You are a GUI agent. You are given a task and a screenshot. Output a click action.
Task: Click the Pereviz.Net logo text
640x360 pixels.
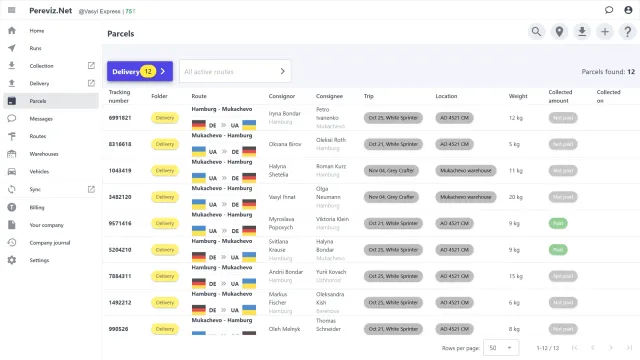[x=51, y=11]
